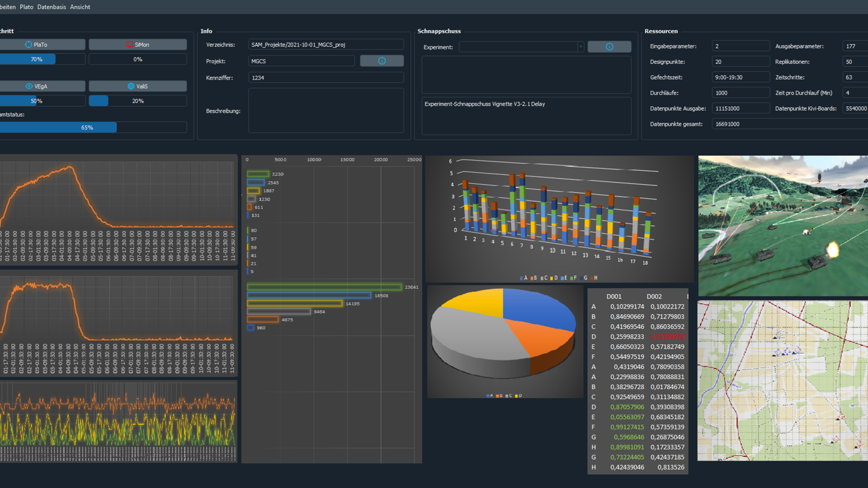Open the Ansicht menu

point(80,7)
